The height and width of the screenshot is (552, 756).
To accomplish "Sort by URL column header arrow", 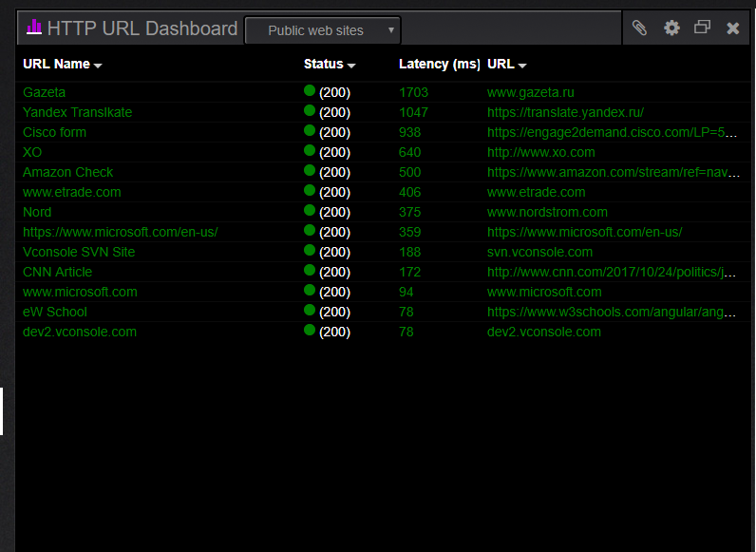I will click(522, 66).
